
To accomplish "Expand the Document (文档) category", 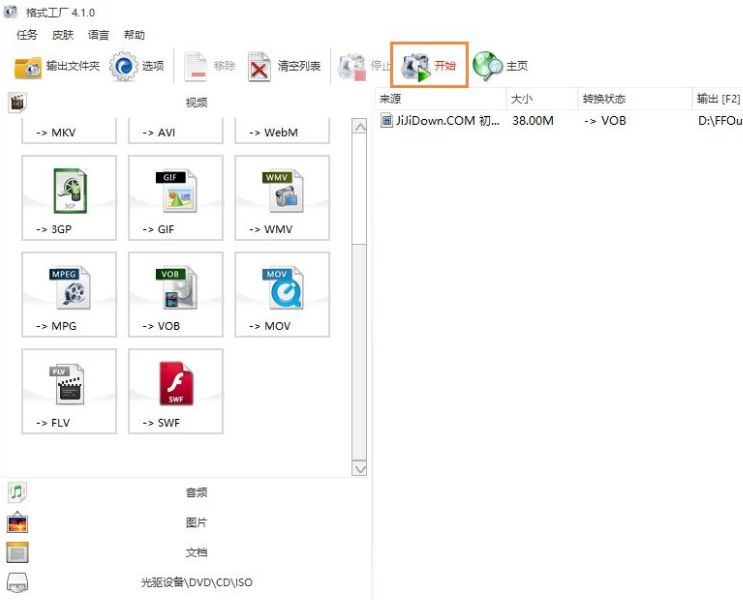I will click(x=196, y=552).
